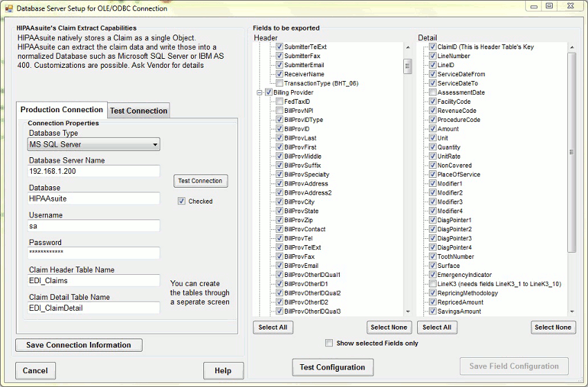Click Select None under Detail fields
The height and width of the screenshot is (387, 588).
point(553,327)
